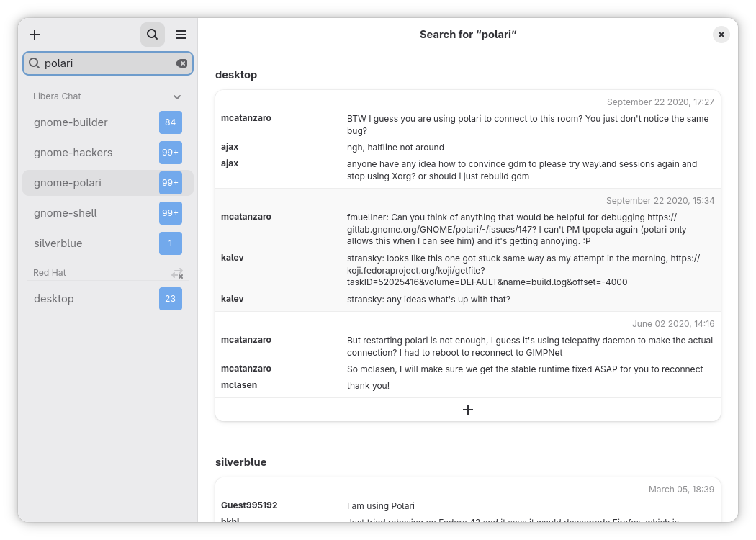Image resolution: width=756 pixels, height=540 pixels.
Task: Toggle the search button in the sidebar header
Action: click(152, 35)
